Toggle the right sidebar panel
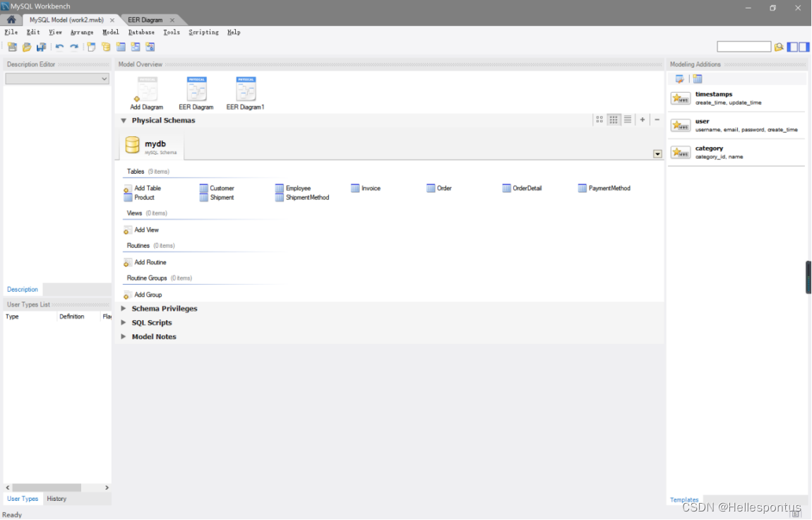The height and width of the screenshot is (520, 812). tap(804, 47)
